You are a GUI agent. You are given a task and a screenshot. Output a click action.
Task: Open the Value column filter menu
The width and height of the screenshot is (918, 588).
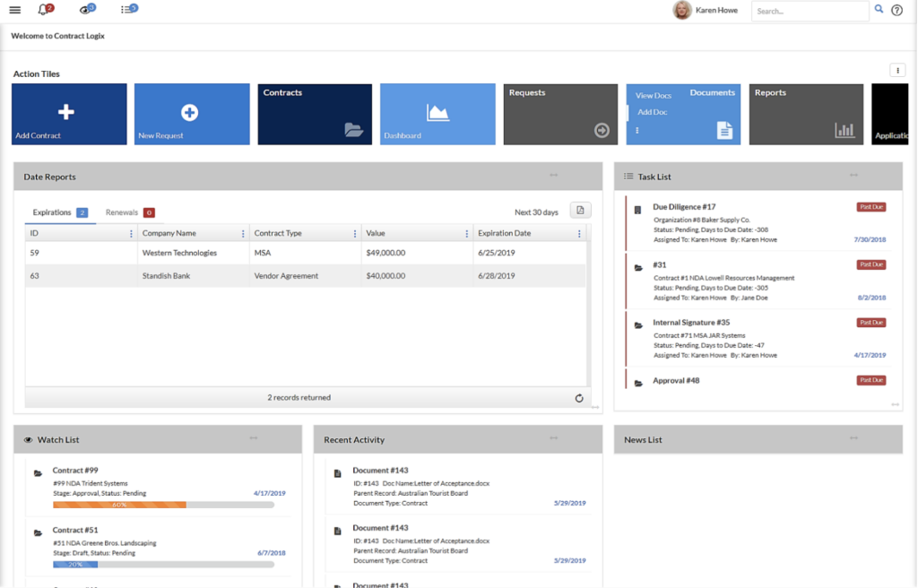(466, 232)
